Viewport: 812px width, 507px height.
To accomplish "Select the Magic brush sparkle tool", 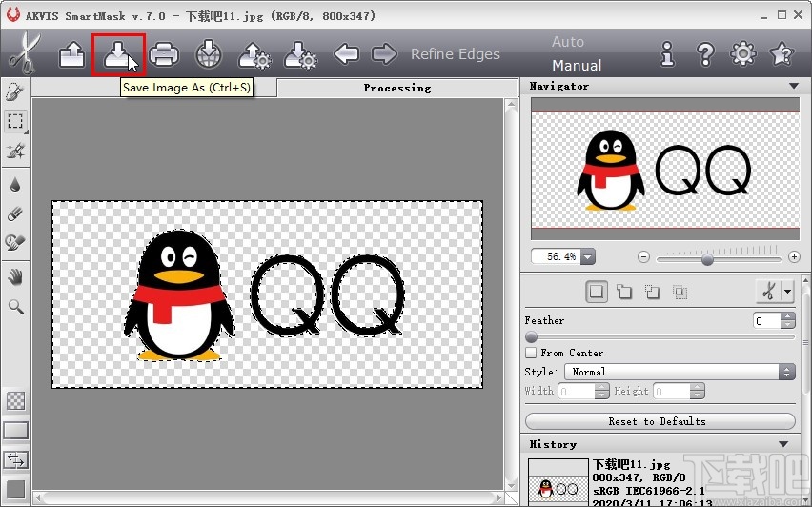I will [15, 151].
